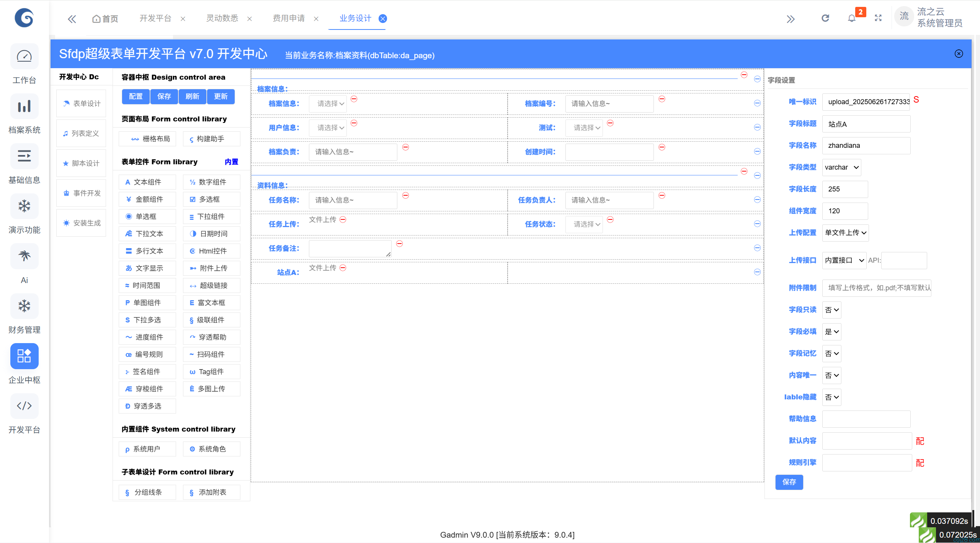Select the 数字组件 component
This screenshot has width=980, height=543.
point(211,182)
